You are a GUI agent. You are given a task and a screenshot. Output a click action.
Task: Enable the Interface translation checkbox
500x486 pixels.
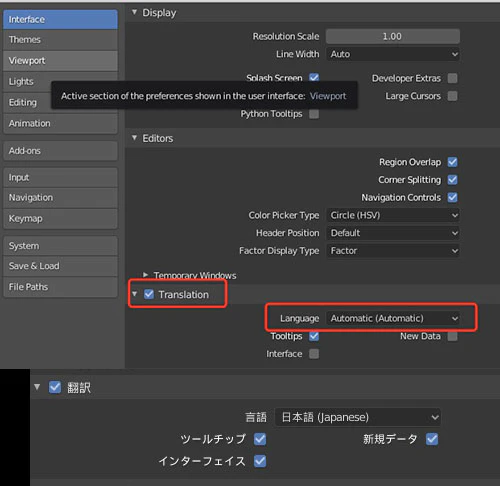[x=314, y=354]
